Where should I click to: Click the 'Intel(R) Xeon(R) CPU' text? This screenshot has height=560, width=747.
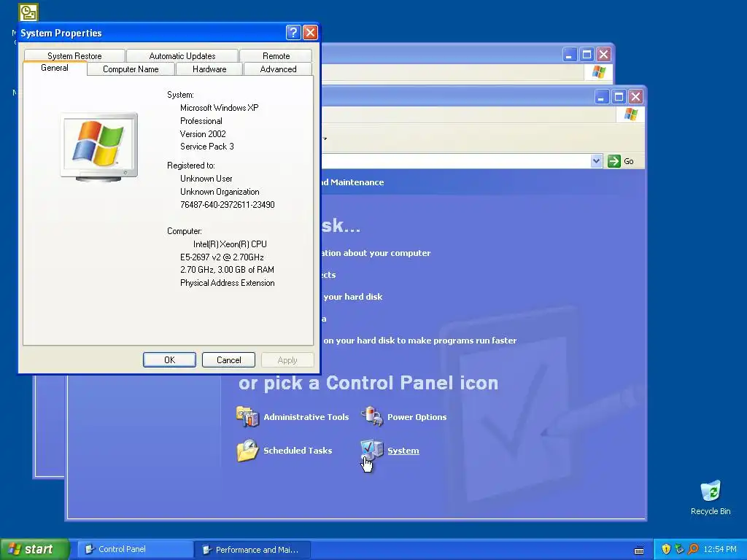click(230, 244)
